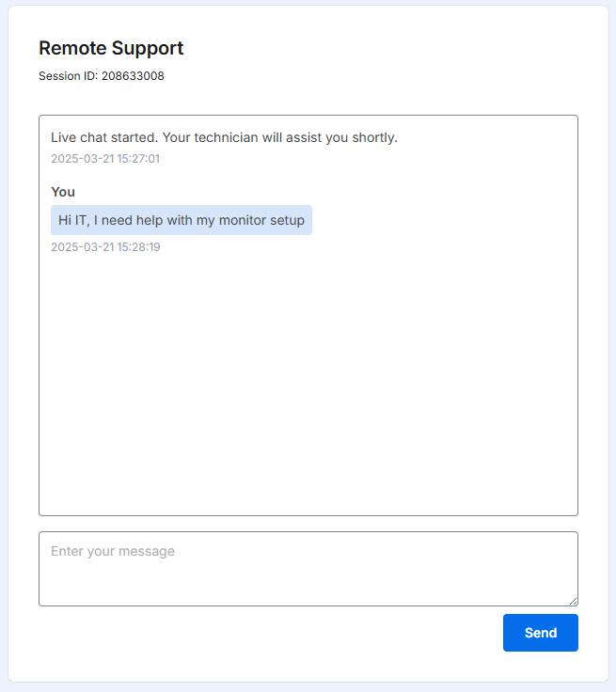Click the 'You' sender label
Viewport: 616px width, 692px height.
click(x=63, y=192)
